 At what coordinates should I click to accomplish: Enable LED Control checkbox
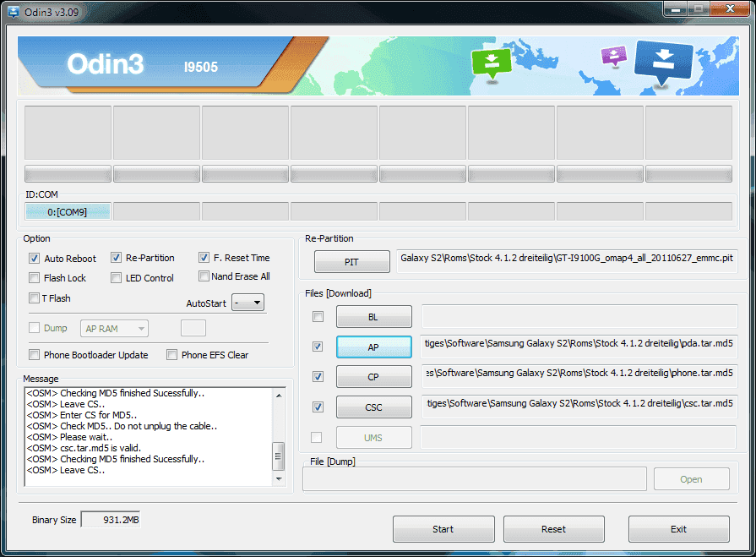[x=116, y=278]
